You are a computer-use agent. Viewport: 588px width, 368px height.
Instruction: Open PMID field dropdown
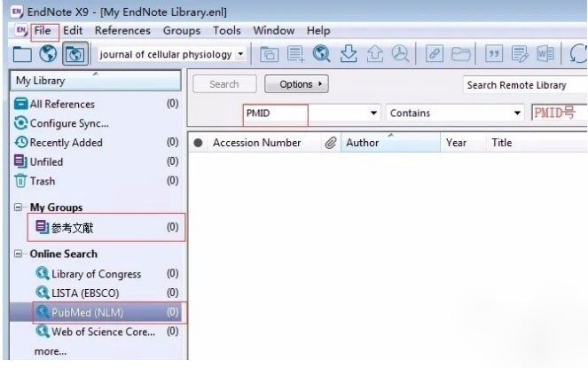(373, 113)
